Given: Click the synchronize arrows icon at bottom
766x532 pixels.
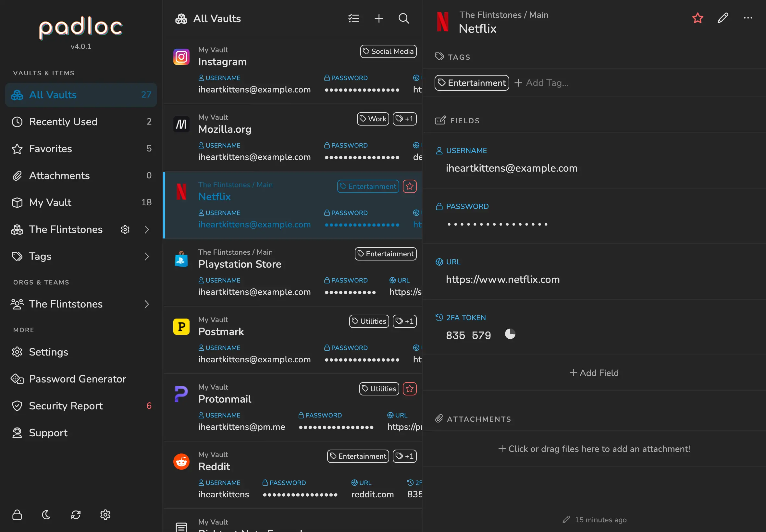Looking at the screenshot, I should [x=76, y=515].
